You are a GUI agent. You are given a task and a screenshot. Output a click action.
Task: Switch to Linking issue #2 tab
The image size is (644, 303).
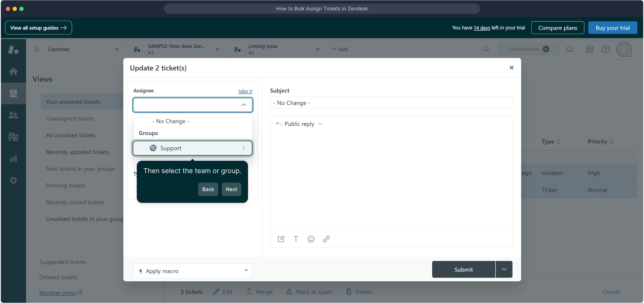(277, 49)
